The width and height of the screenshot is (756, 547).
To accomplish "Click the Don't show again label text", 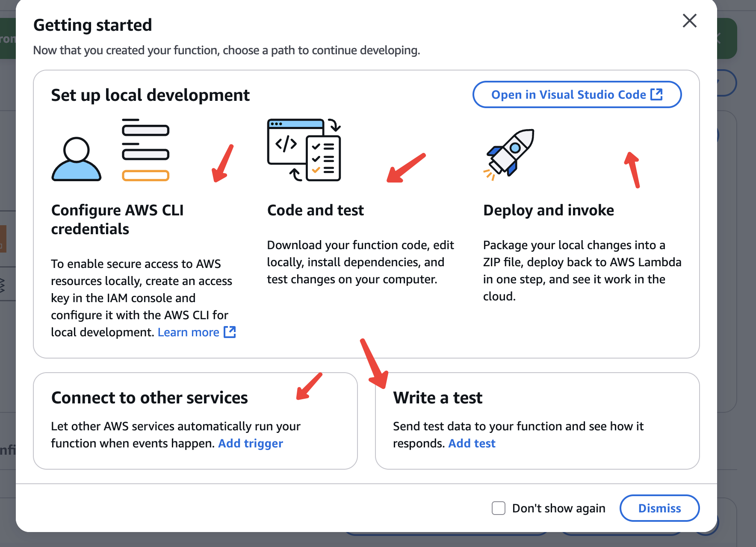I will [x=558, y=508].
